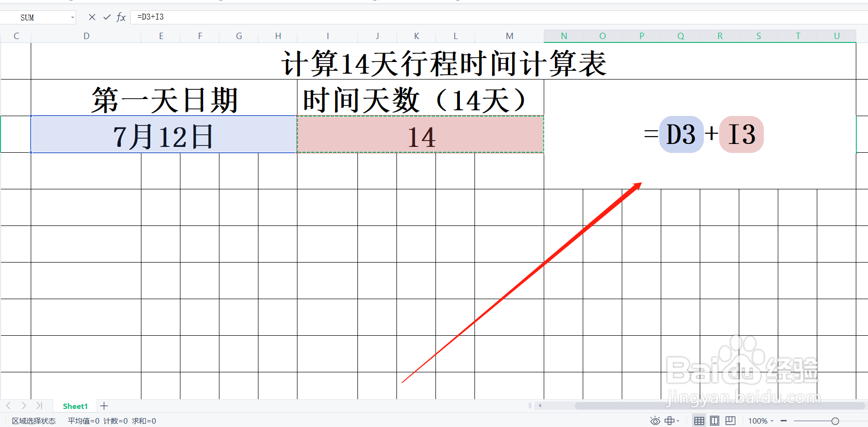
Task: Select column O header
Action: tap(603, 36)
